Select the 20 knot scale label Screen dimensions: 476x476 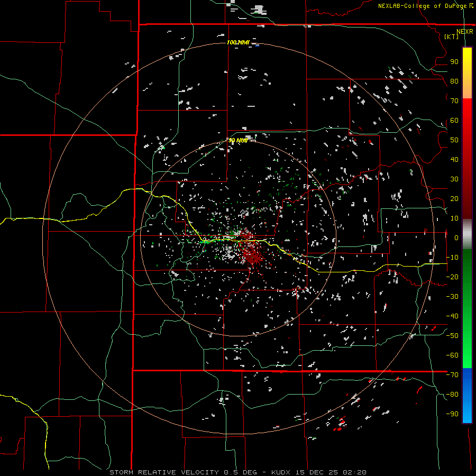pyautogui.click(x=454, y=199)
